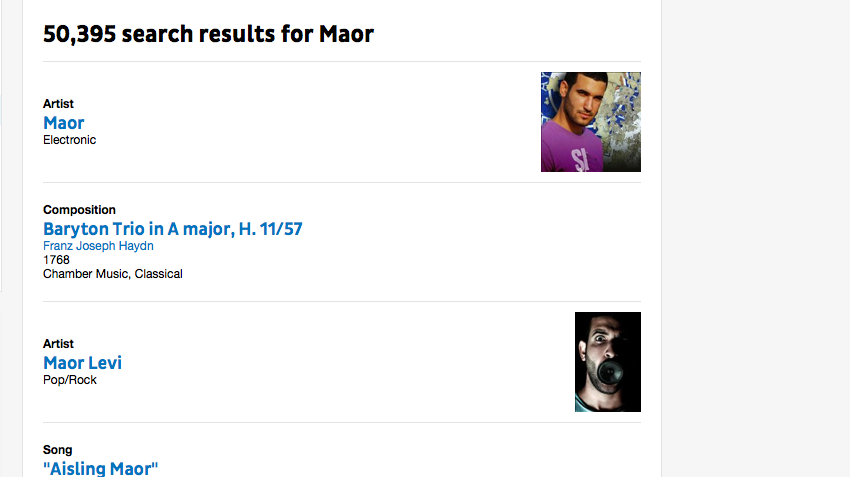Click the Classical genre text
The image size is (850, 477).
[158, 273]
